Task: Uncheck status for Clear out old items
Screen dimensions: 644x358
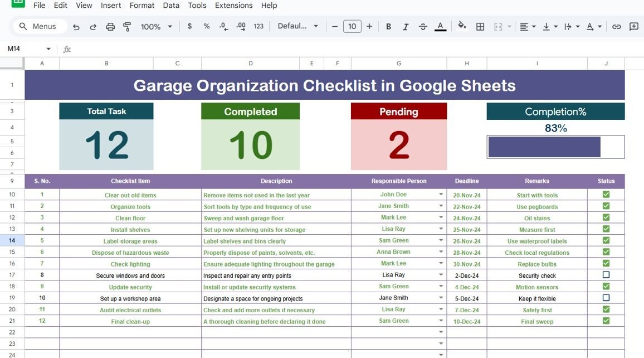Action: (606, 195)
